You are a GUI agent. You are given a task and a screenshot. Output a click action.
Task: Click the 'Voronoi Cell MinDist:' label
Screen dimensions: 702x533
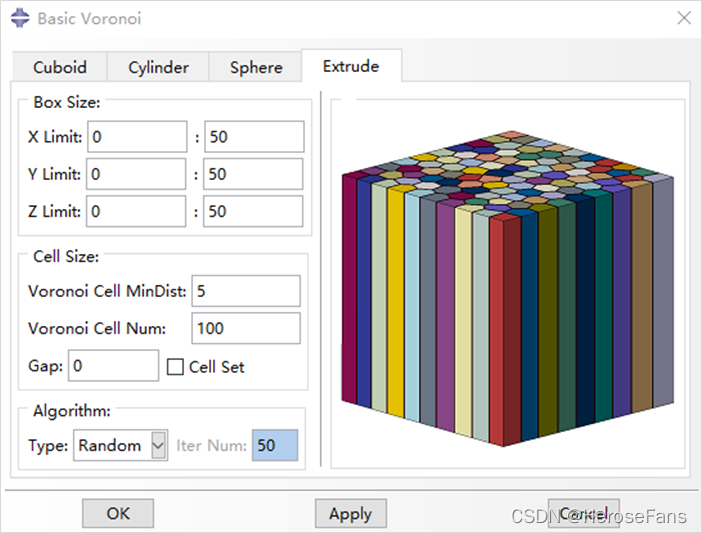[x=107, y=291]
